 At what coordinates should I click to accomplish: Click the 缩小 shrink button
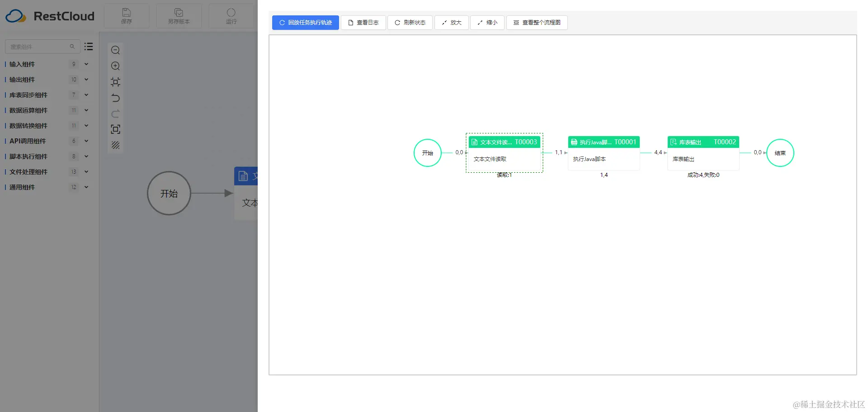[487, 23]
